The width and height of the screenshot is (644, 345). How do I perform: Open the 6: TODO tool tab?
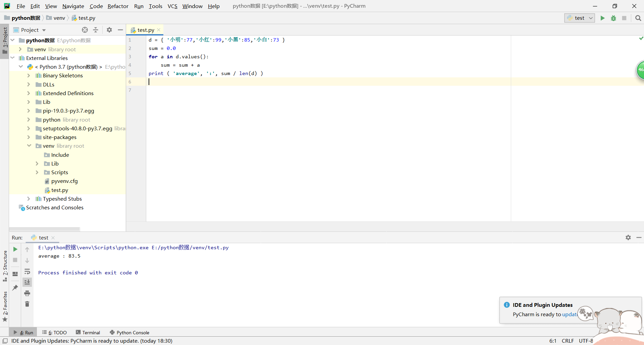pos(54,333)
